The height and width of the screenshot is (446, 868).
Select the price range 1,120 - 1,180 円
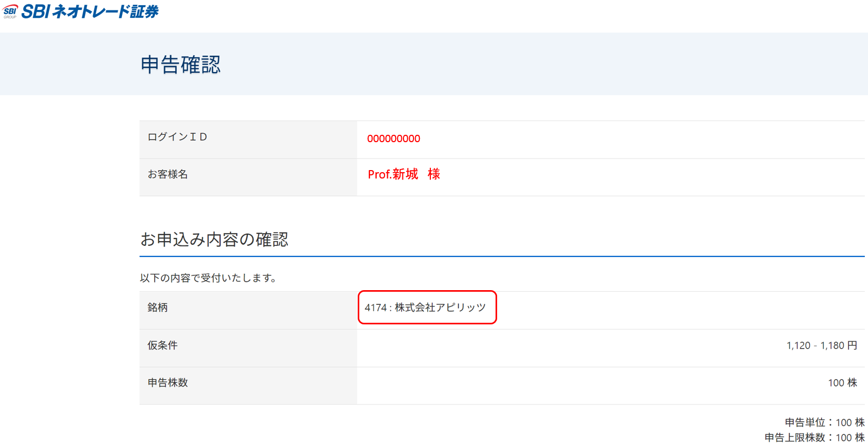point(822,345)
